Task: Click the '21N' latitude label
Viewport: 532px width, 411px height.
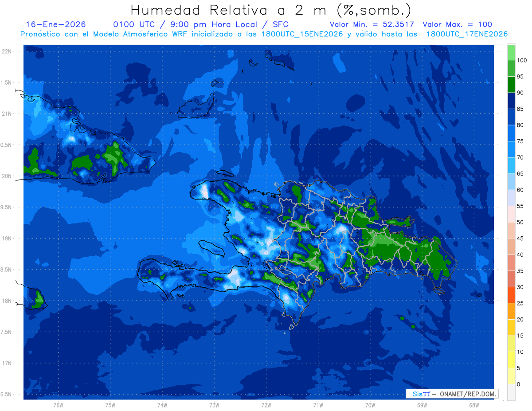Action: (7, 114)
